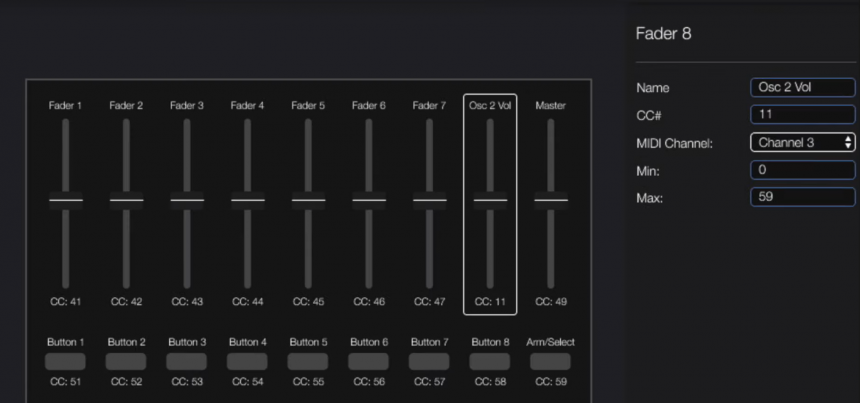The height and width of the screenshot is (403, 860).
Task: Edit the Max value field showing 59
Action: pos(802,197)
